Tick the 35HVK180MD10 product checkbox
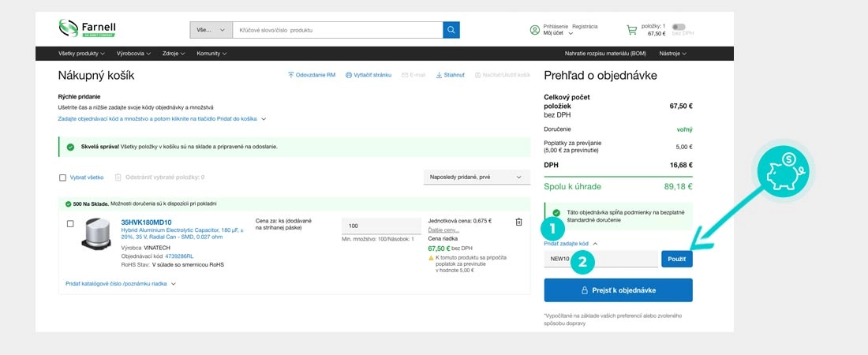Screen dimensions: 868x355 point(70,224)
